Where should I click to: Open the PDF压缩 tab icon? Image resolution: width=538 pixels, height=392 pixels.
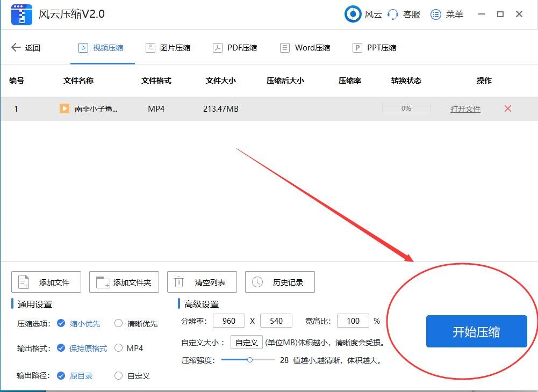(x=217, y=47)
